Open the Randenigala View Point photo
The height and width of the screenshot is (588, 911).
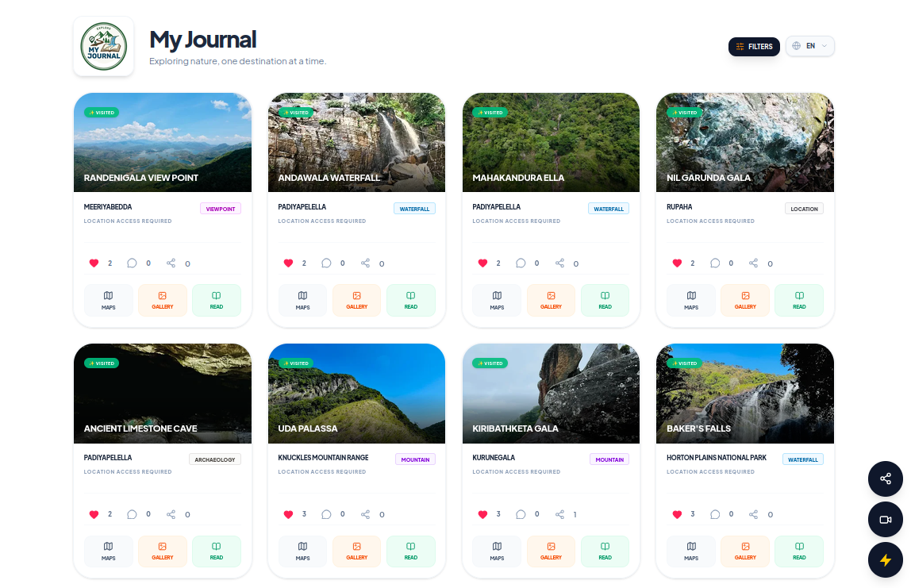163,142
